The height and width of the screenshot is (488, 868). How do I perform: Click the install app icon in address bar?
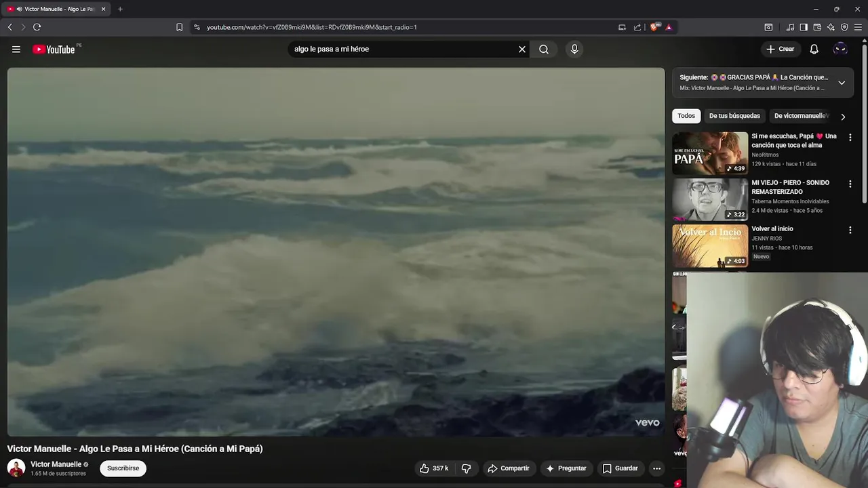[622, 27]
